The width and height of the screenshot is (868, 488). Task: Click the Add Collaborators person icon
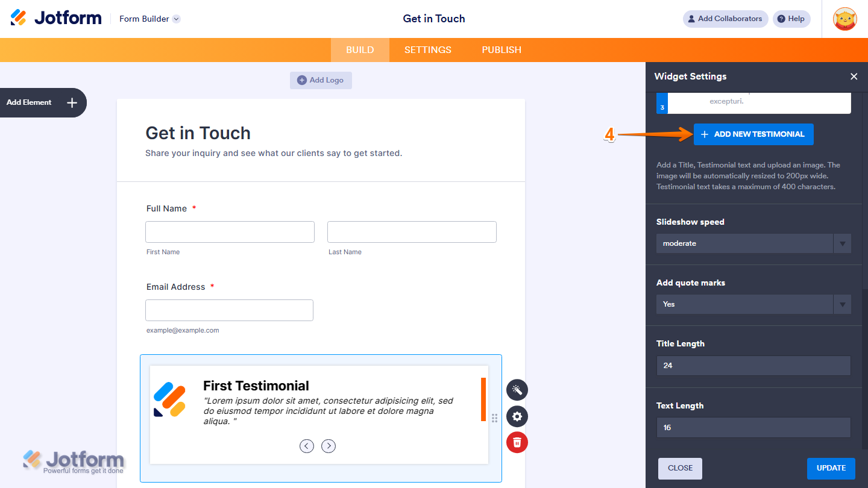pyautogui.click(x=691, y=19)
